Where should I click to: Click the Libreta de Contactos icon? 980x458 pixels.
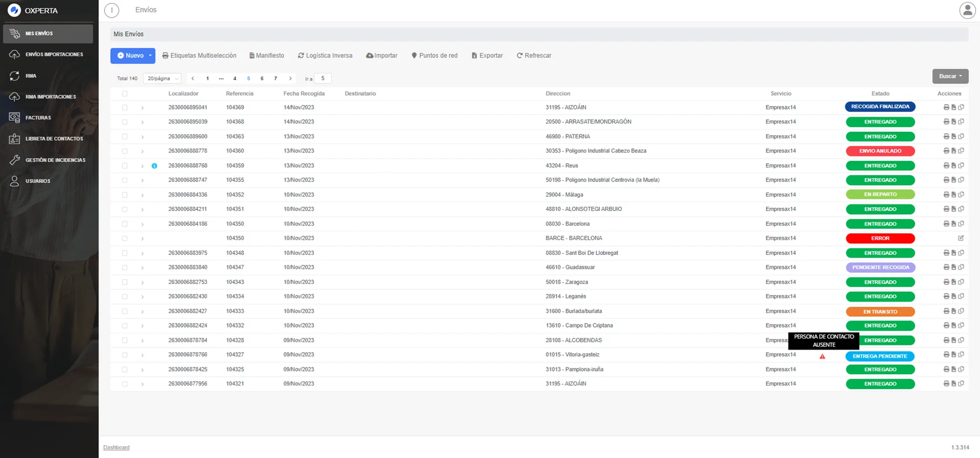(15, 139)
